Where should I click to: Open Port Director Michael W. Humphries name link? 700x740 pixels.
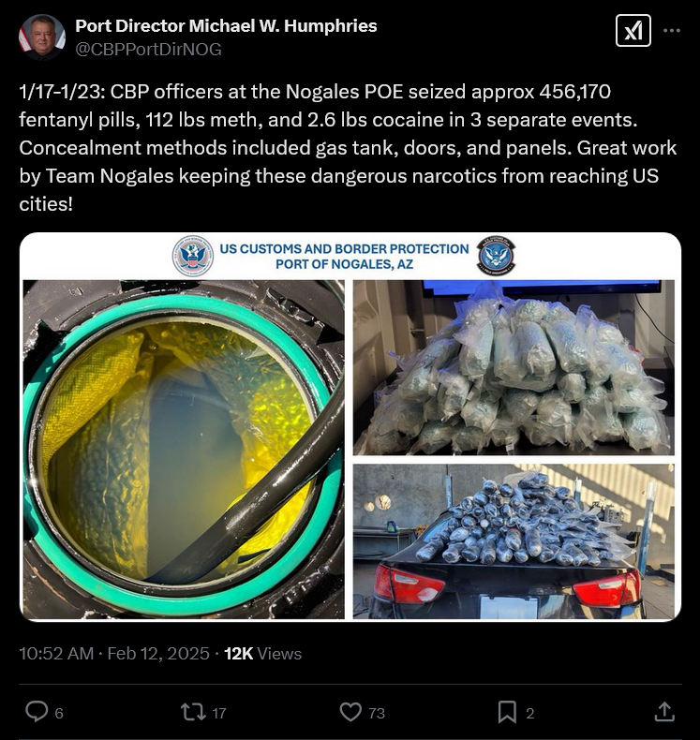click(x=226, y=26)
